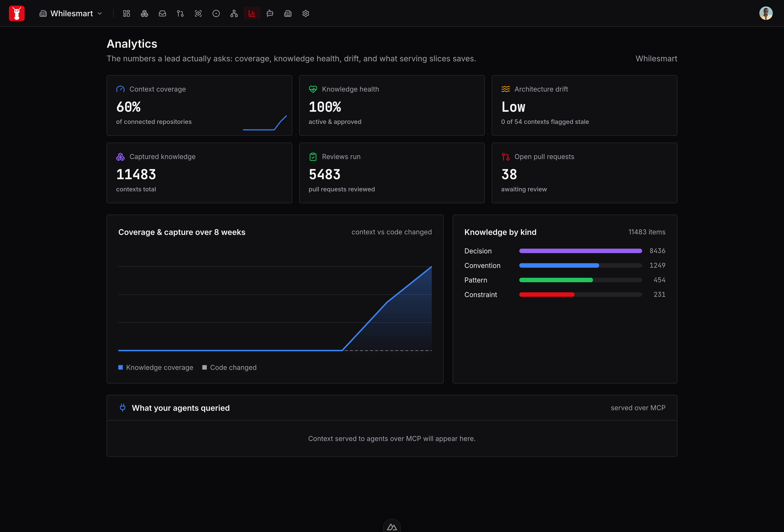Click the Constraint count 231
784x532 pixels.
(x=659, y=295)
